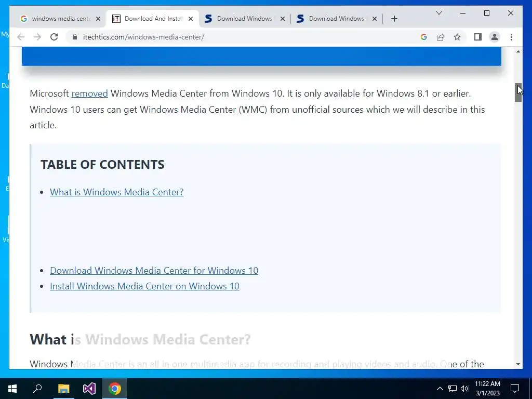
Task: Open the 'removed' hyperlink
Action: click(x=89, y=94)
